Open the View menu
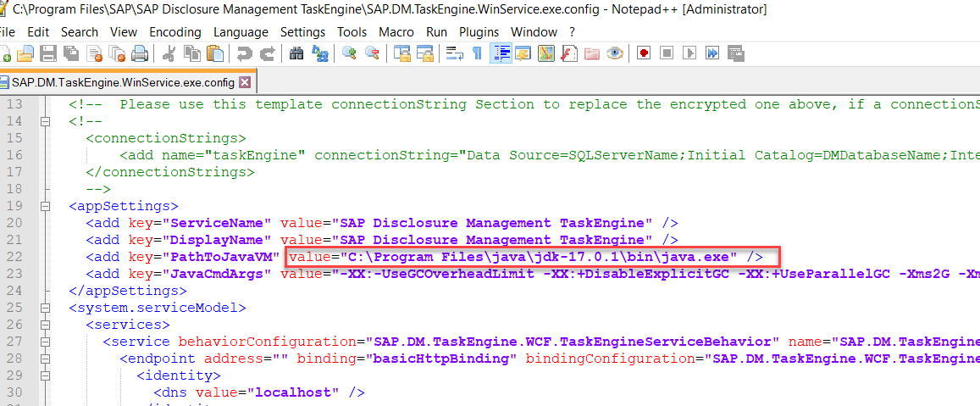Viewport: 980px width, 406px height. click(124, 32)
